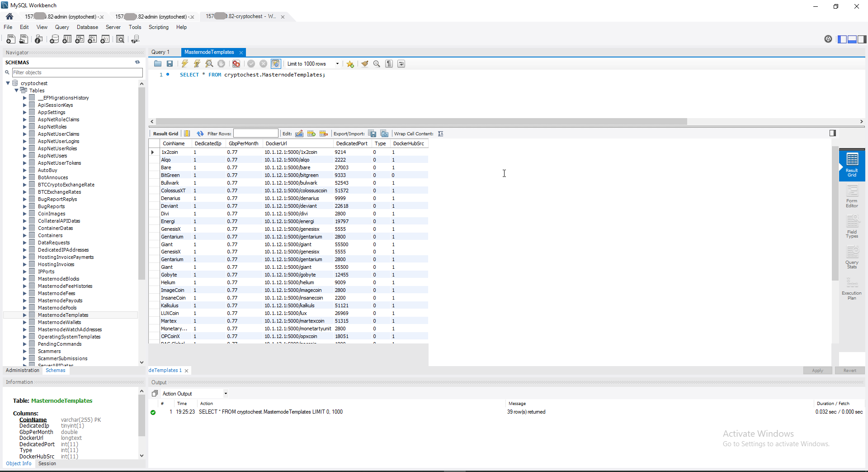This screenshot has height=472, width=868.
Task: Open the Query menu
Action: coord(62,27)
